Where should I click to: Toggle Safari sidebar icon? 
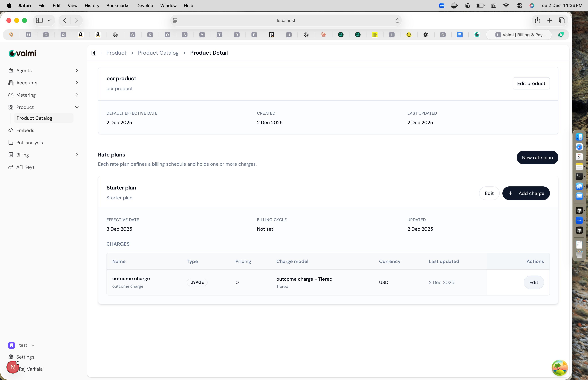pos(39,20)
